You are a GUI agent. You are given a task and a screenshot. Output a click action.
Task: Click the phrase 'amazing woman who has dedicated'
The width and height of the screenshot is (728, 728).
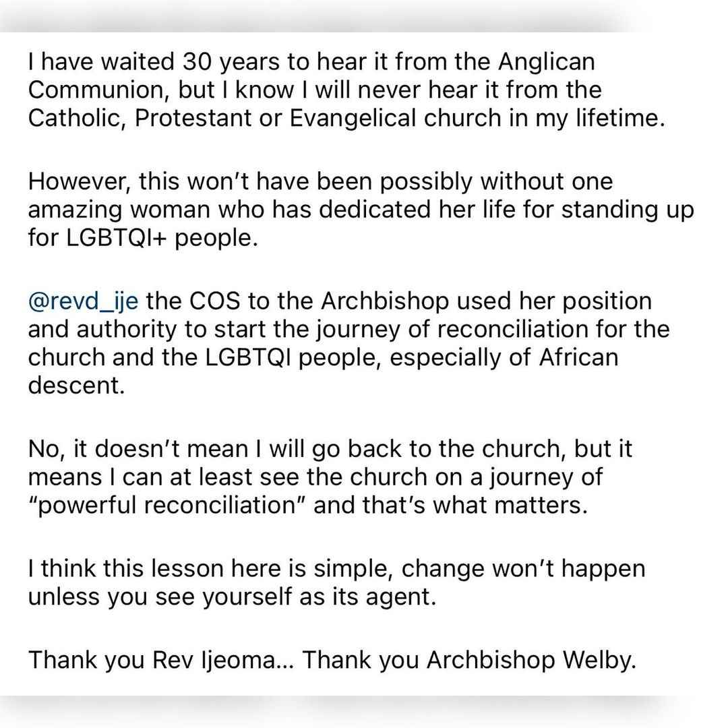(229, 210)
